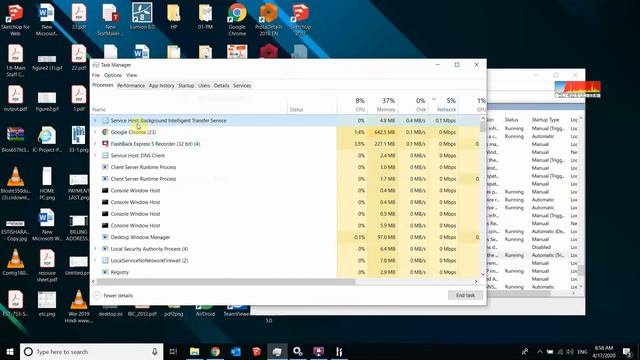Sort processes by Memory column
640x360 pixels.
tap(382, 105)
